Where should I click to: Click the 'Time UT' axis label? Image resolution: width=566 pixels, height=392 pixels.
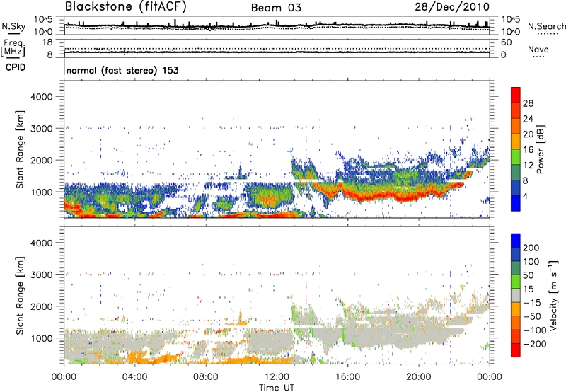coord(277,388)
